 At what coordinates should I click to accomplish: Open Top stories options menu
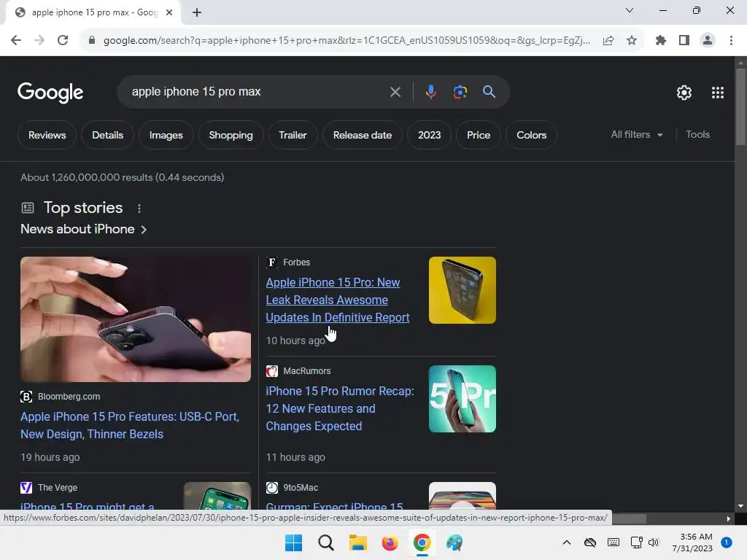[x=139, y=209]
